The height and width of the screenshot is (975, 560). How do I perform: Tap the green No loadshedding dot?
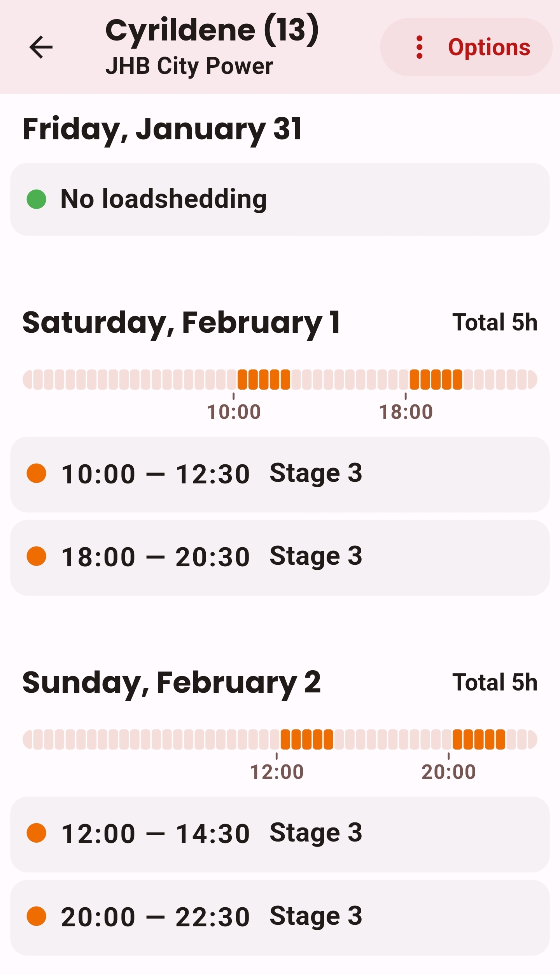coord(37,199)
